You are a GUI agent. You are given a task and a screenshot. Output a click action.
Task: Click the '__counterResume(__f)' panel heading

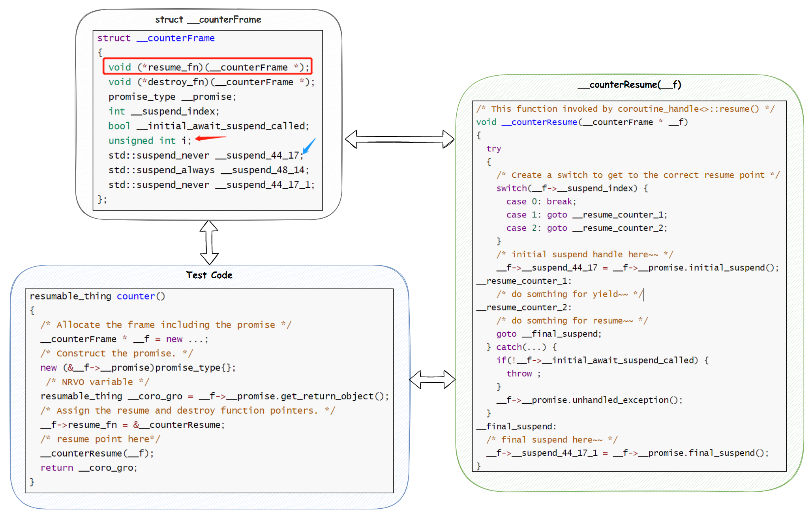629,84
